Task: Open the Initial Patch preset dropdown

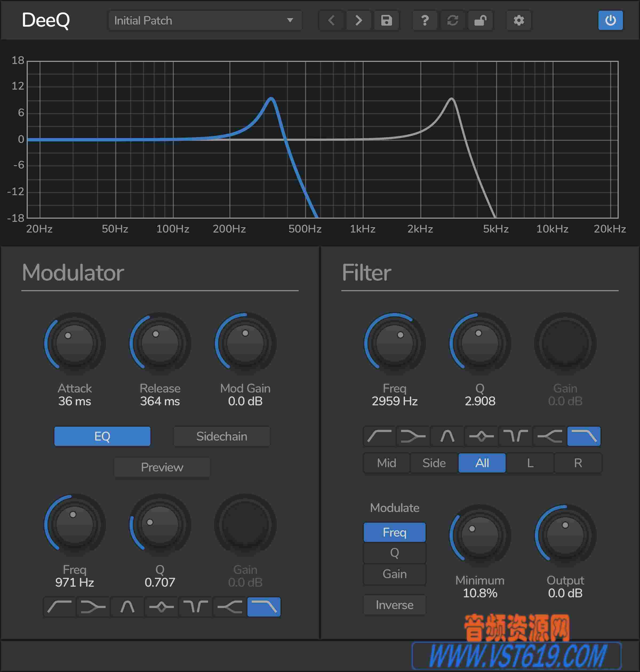Action: pos(205,21)
